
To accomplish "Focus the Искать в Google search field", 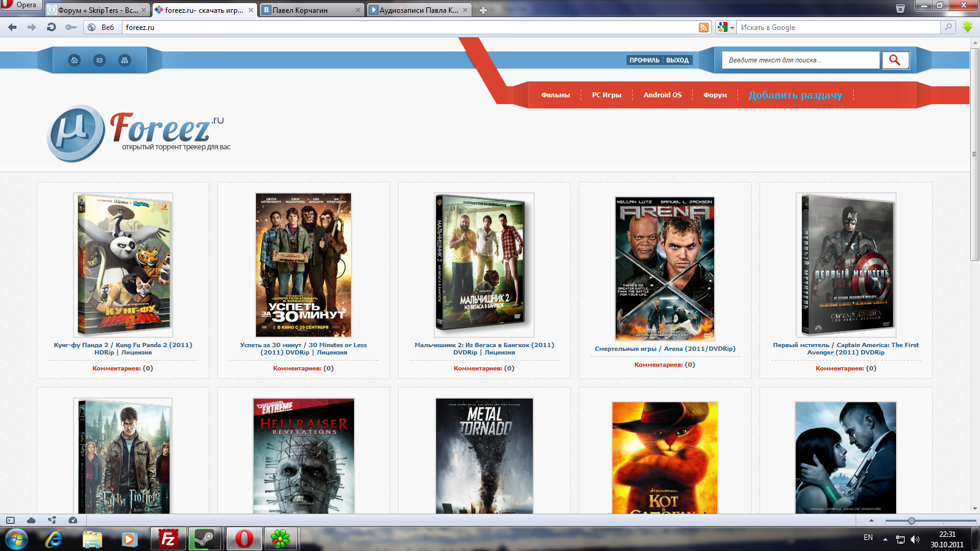I will (x=839, y=28).
